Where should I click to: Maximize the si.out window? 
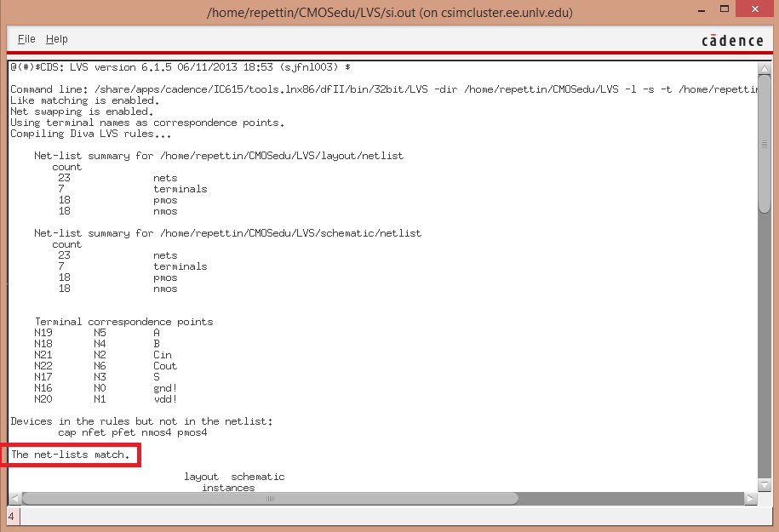click(x=725, y=9)
